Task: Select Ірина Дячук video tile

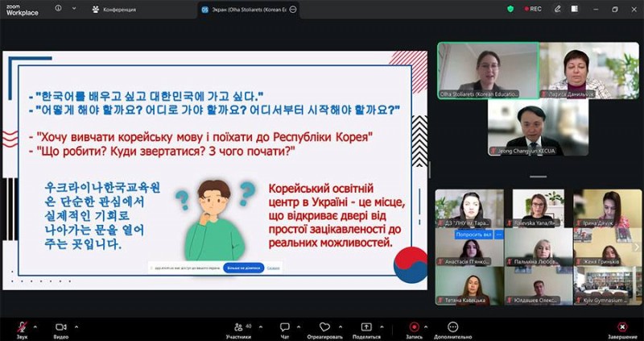Action: [x=608, y=208]
